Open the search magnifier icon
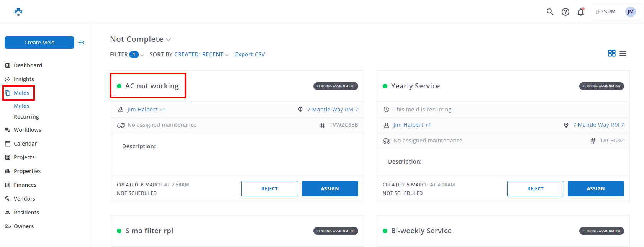Screen dimensions: 644x247 [x=550, y=12]
